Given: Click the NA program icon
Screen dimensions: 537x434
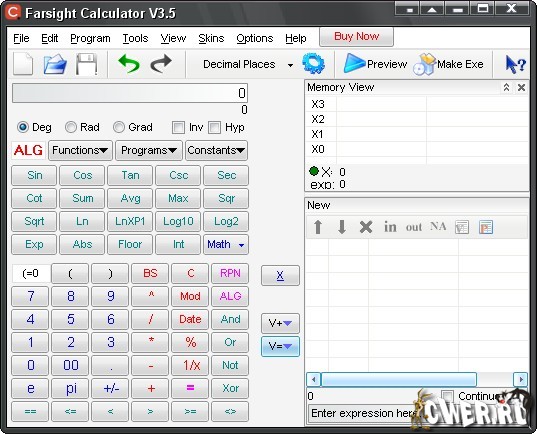Looking at the screenshot, I should tap(438, 226).
